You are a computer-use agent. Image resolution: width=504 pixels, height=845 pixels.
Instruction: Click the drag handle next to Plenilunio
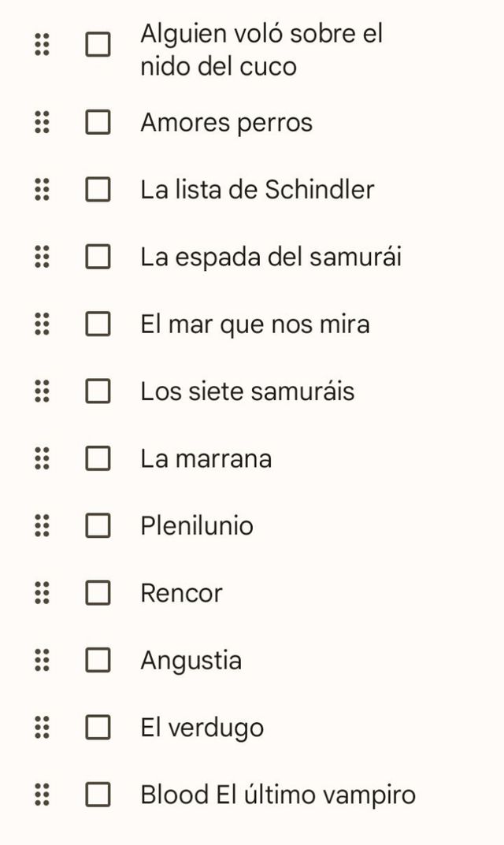(42, 525)
